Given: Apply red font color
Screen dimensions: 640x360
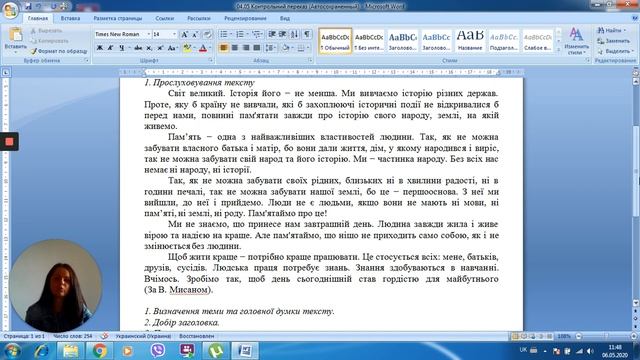Looking at the screenshot, I should 203,48.
